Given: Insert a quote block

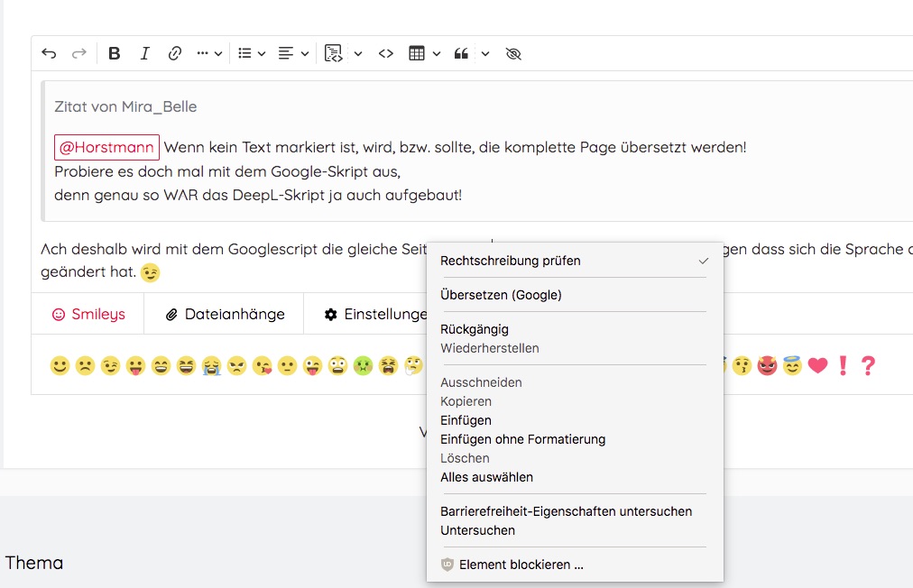Looking at the screenshot, I should point(462,54).
